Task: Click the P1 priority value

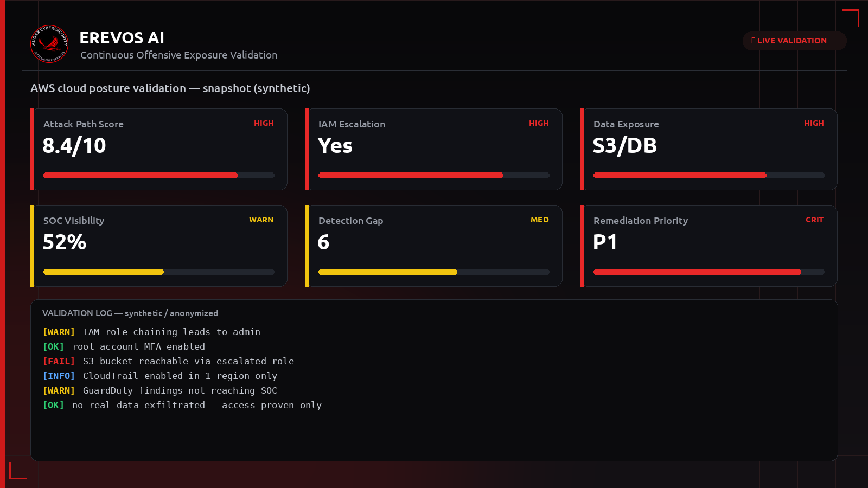Action: tap(605, 242)
